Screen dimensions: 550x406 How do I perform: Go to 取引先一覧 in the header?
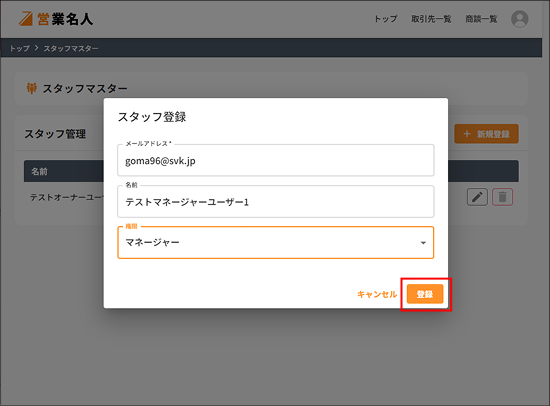point(431,19)
